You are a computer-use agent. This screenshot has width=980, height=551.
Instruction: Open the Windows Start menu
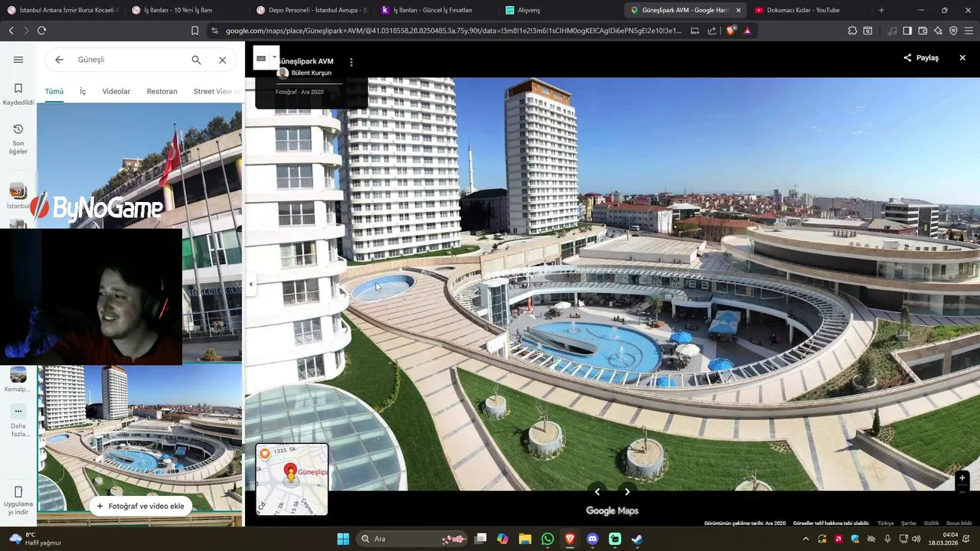click(x=343, y=539)
